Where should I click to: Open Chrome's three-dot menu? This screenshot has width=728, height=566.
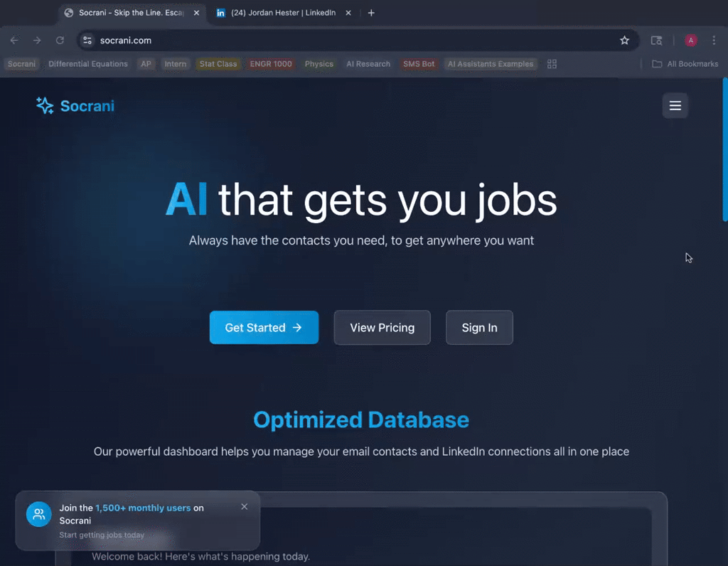click(x=714, y=41)
